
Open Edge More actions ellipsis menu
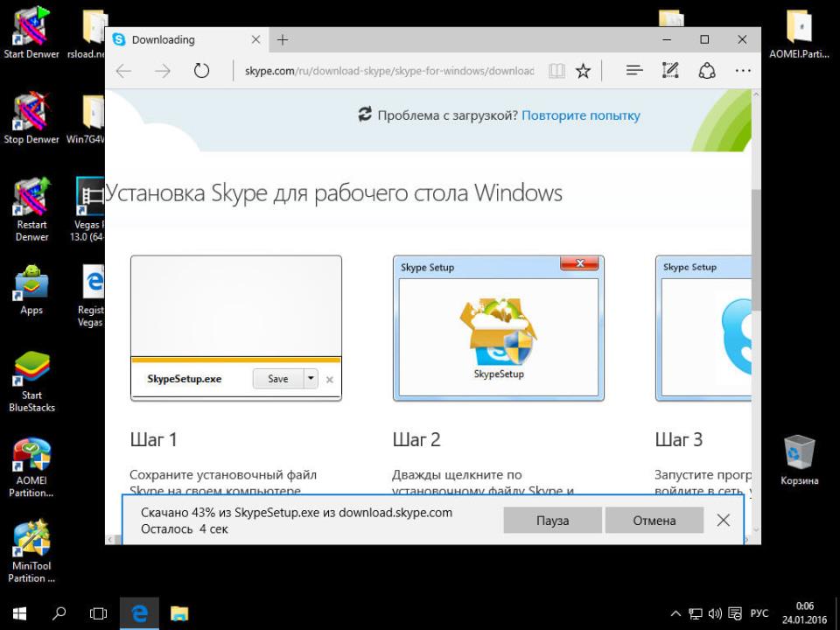point(743,71)
